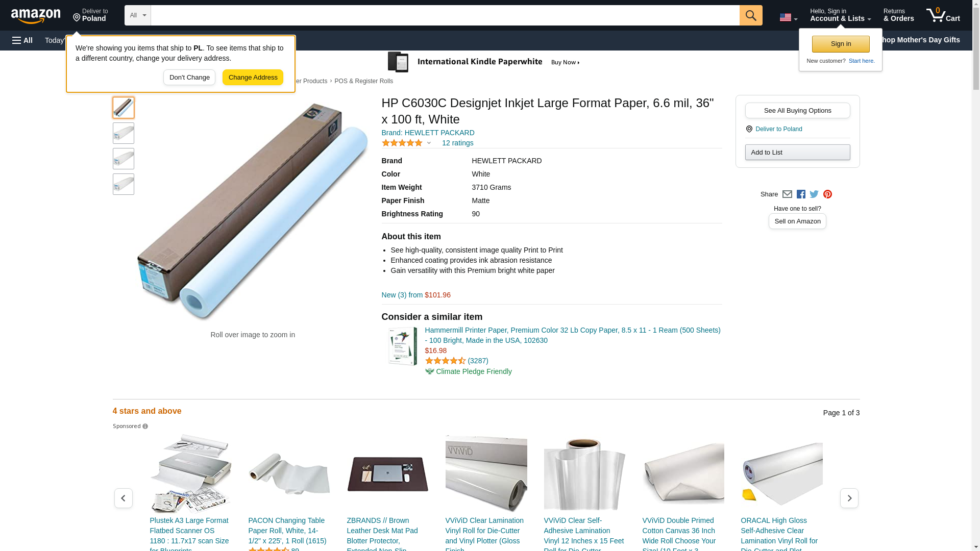Click the yellow Sign in button

pyautogui.click(x=841, y=44)
